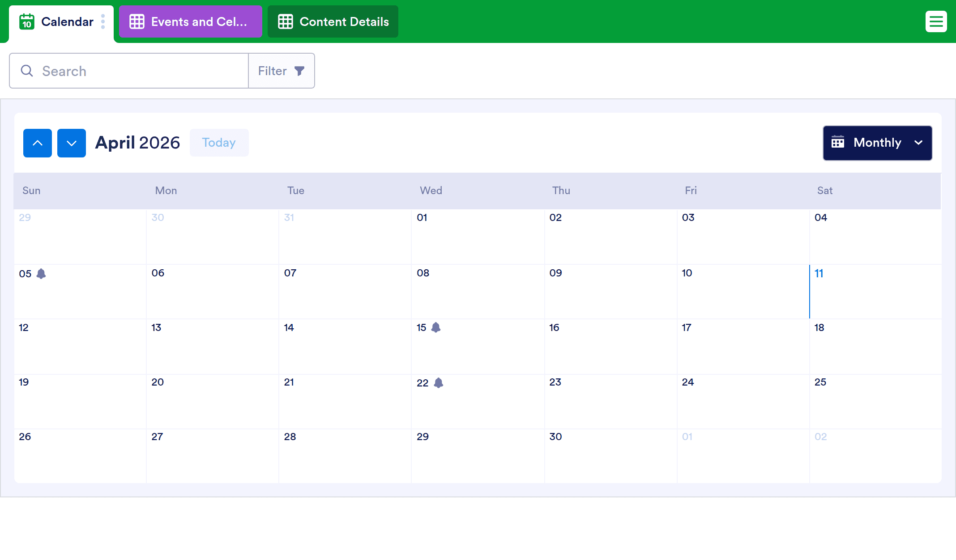
Task: Click the Today button
Action: coord(219,143)
